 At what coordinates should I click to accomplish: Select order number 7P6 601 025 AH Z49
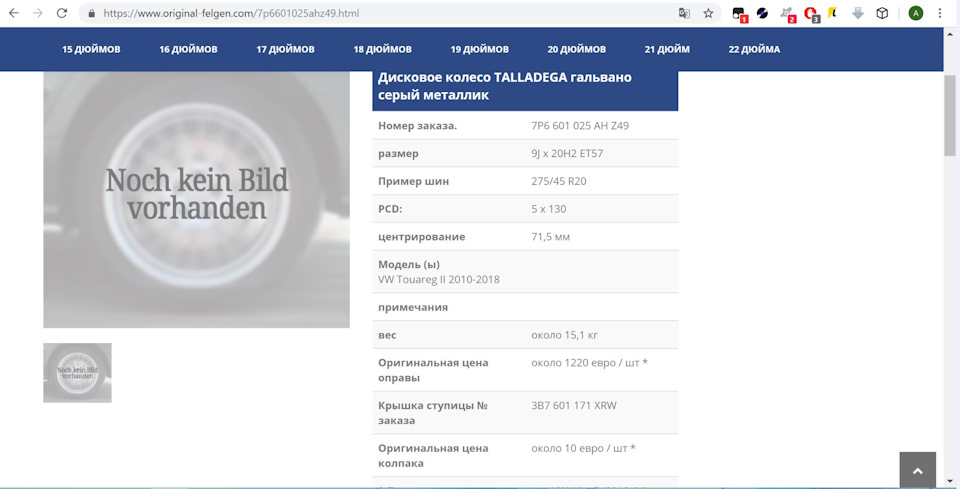point(580,126)
